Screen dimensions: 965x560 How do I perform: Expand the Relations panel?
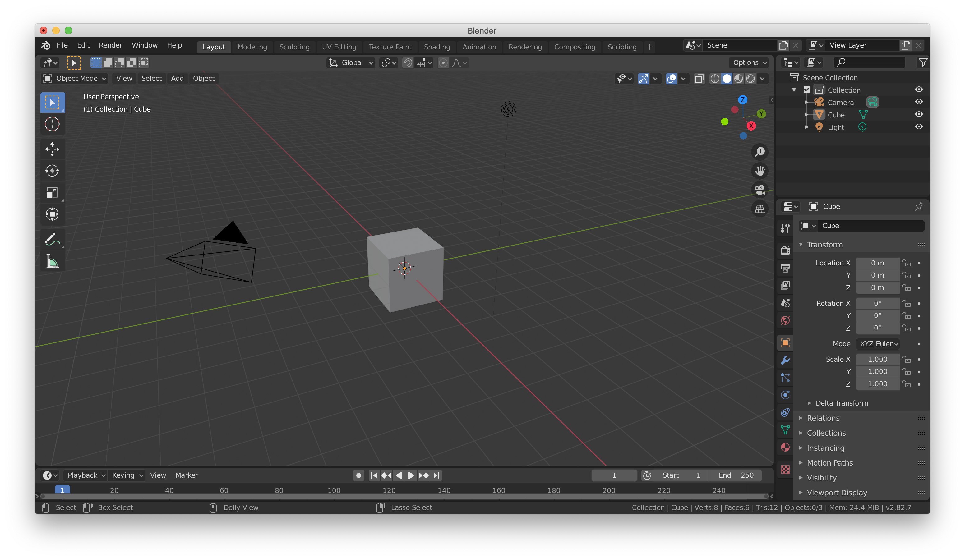coord(823,418)
